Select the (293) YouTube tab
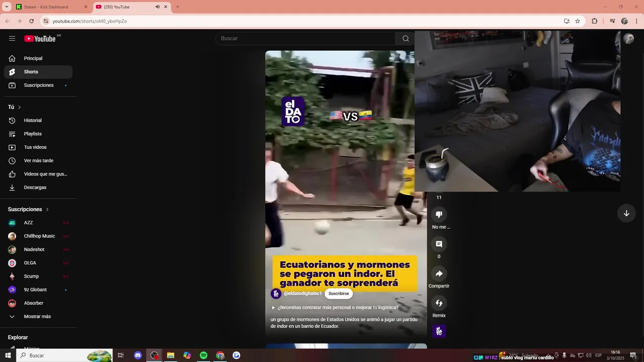Image resolution: width=644 pixels, height=362 pixels. coord(131,7)
